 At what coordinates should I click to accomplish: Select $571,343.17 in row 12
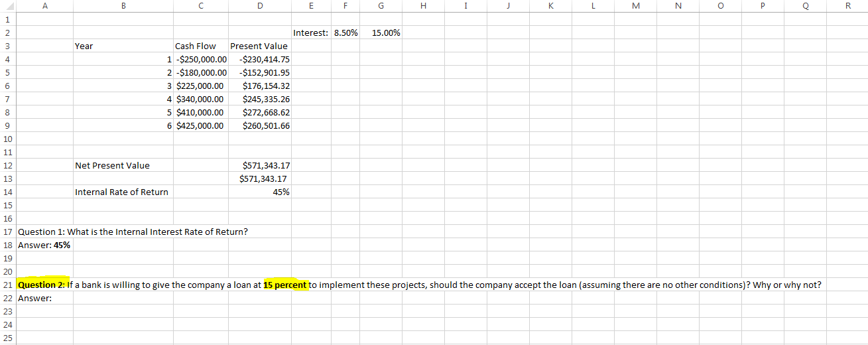pos(259,165)
